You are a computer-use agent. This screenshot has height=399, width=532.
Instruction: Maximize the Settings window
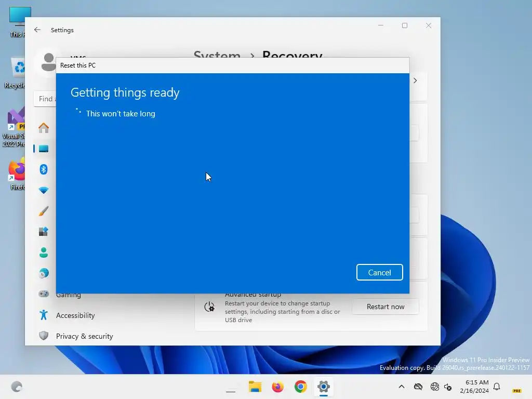tap(404, 25)
